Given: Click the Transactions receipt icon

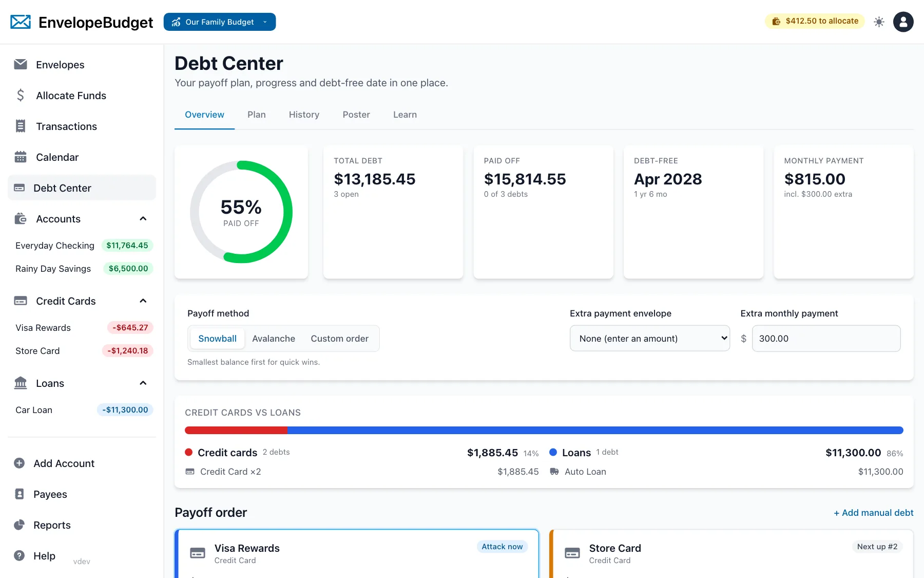Looking at the screenshot, I should tap(21, 126).
